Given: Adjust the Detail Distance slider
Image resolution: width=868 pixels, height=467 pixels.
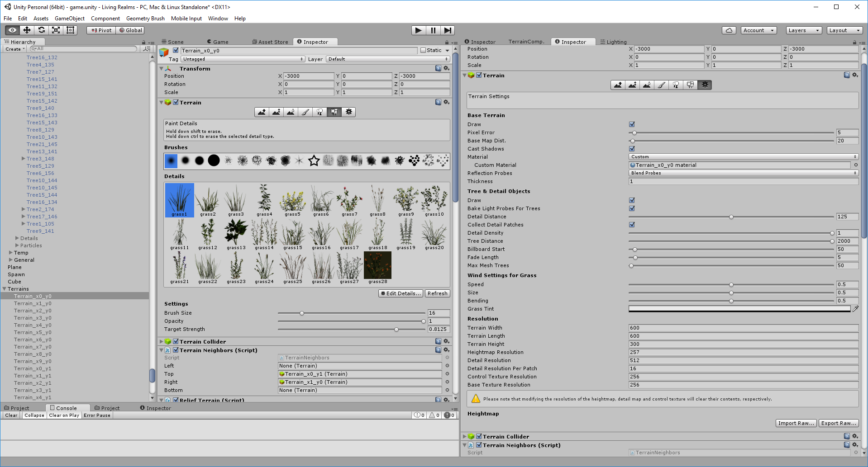Looking at the screenshot, I should pyautogui.click(x=731, y=217).
